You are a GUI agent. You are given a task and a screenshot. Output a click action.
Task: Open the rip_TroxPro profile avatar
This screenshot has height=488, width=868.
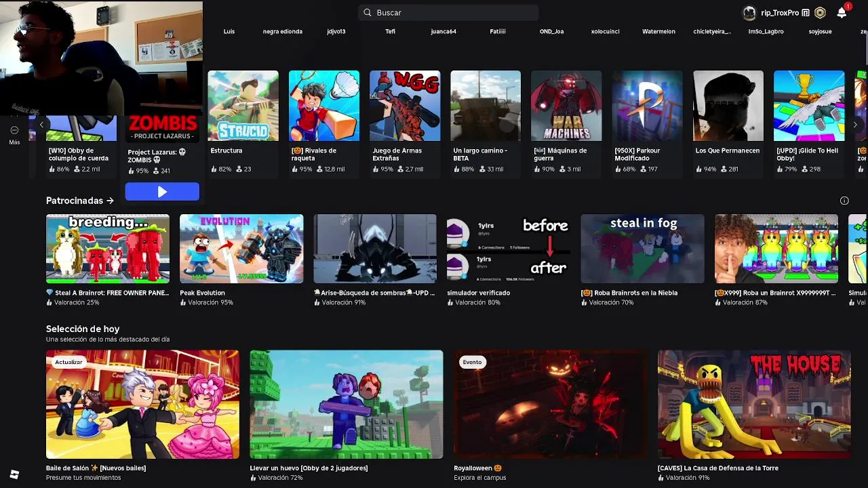pos(749,13)
